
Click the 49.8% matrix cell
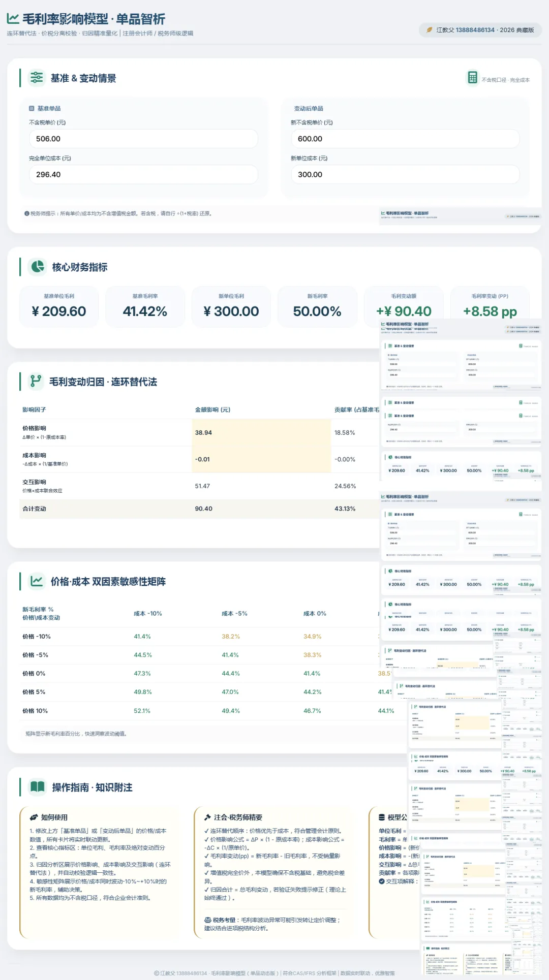pyautogui.click(x=143, y=692)
